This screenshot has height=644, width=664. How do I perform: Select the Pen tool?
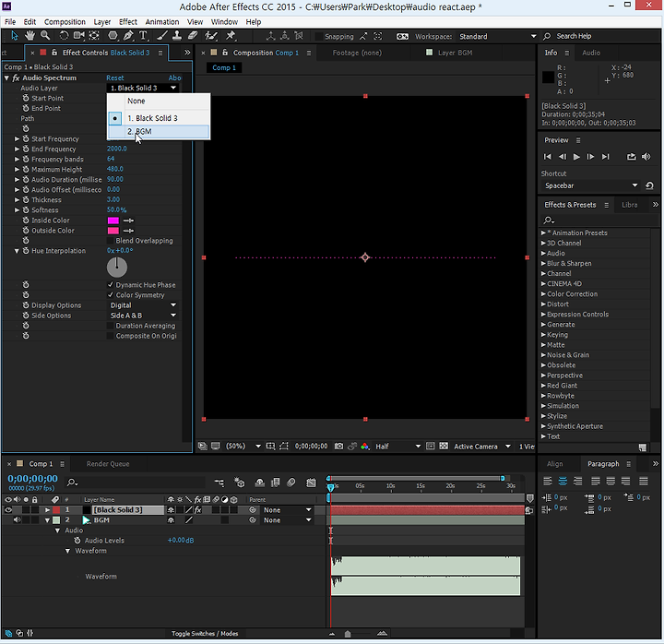(127, 36)
